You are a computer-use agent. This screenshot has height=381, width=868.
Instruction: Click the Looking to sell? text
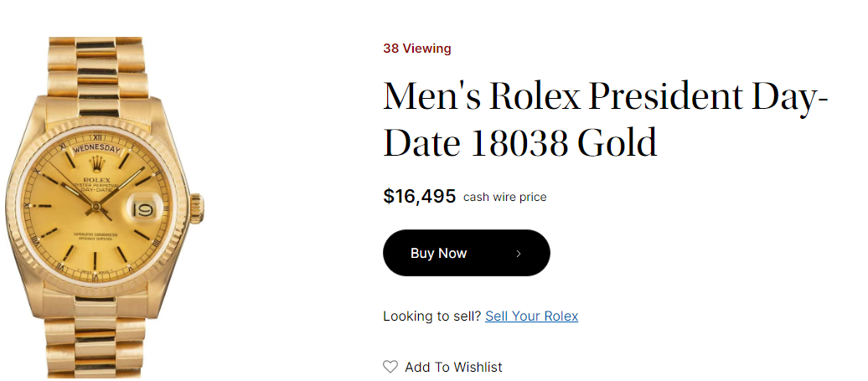point(431,316)
